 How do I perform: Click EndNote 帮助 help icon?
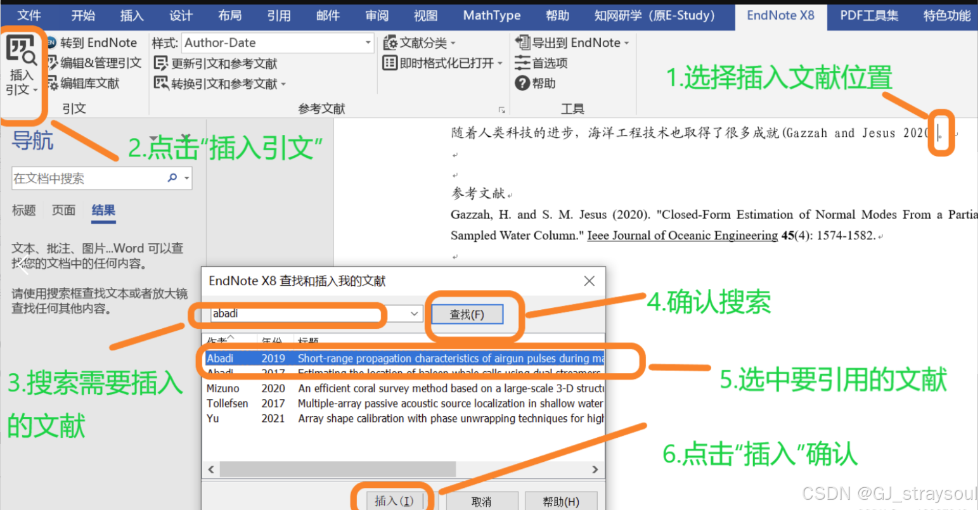pyautogui.click(x=522, y=84)
